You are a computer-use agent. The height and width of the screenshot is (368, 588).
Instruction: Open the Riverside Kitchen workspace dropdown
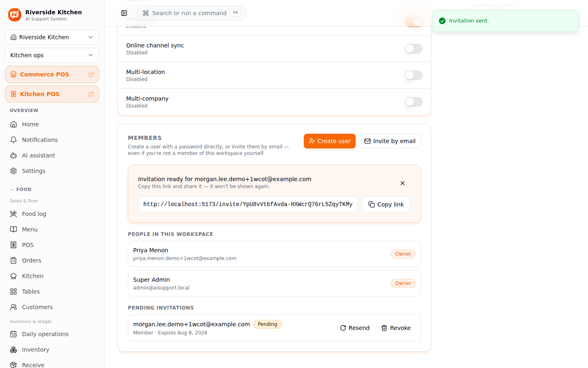[52, 37]
